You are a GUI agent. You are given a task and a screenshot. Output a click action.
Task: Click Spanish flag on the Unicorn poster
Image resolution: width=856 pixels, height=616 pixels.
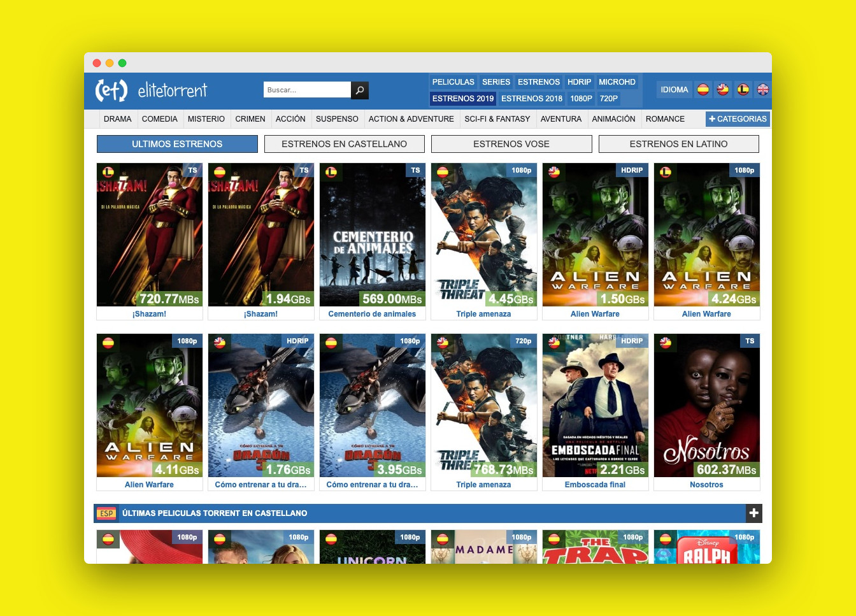coord(331,539)
